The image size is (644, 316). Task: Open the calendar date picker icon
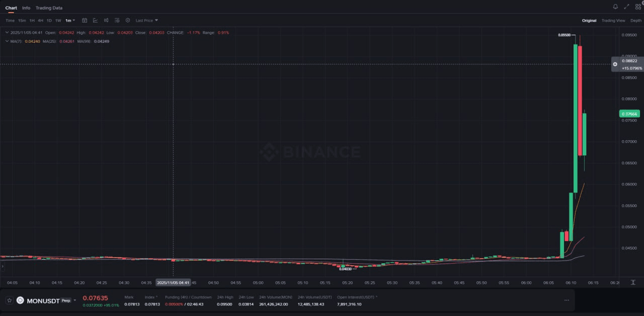coord(85,21)
